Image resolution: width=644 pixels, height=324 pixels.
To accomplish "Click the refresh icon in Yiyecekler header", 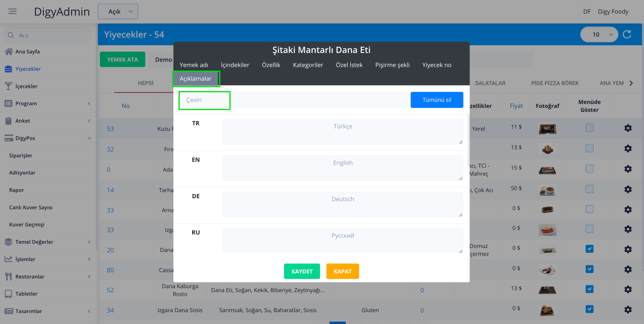I will coord(627,35).
